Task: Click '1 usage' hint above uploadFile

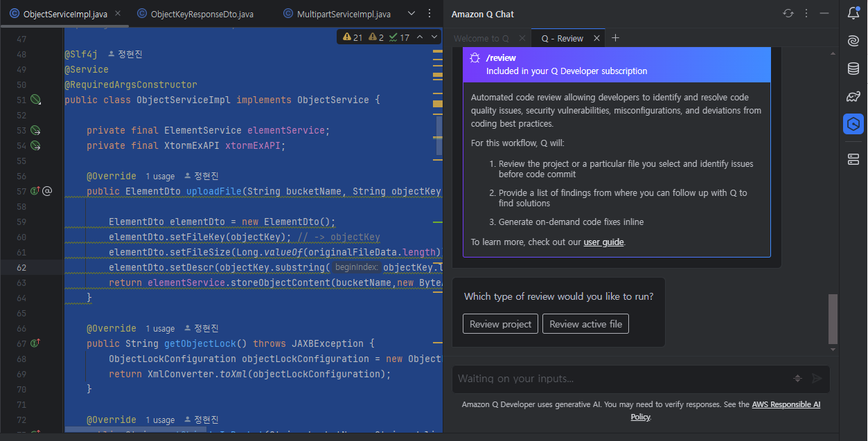Action: click(160, 176)
